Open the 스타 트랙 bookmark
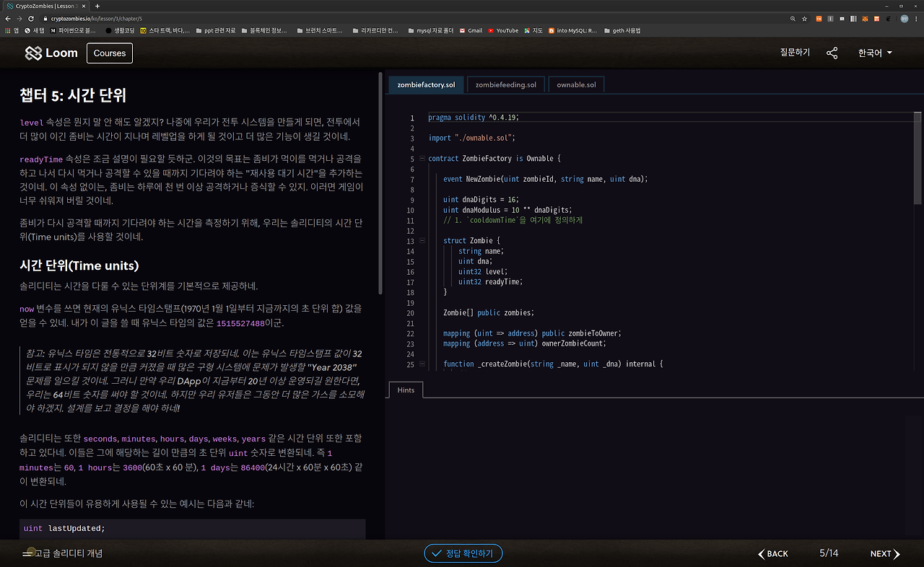This screenshot has height=567, width=924. [165, 30]
